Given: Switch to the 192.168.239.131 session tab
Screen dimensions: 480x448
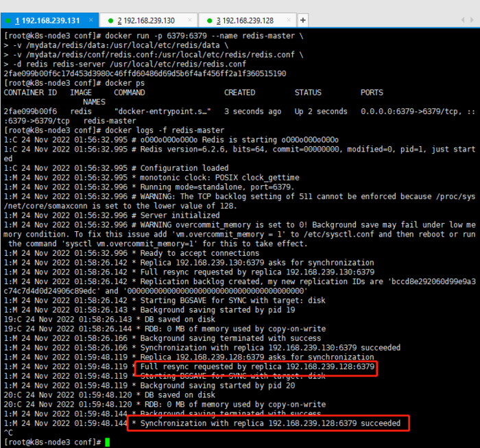Looking at the screenshot, I should pos(49,21).
